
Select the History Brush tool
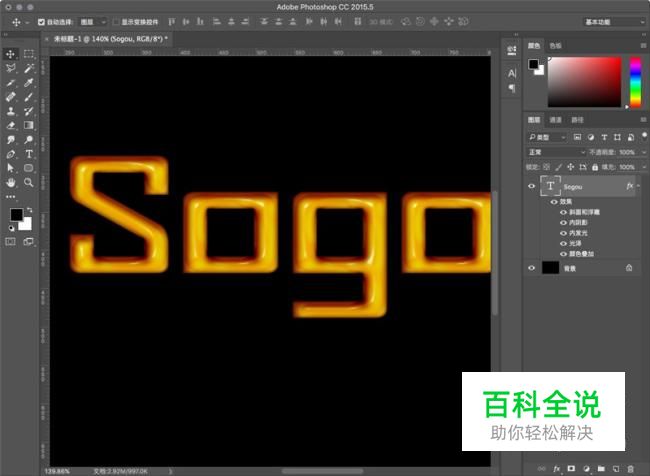tap(29, 111)
